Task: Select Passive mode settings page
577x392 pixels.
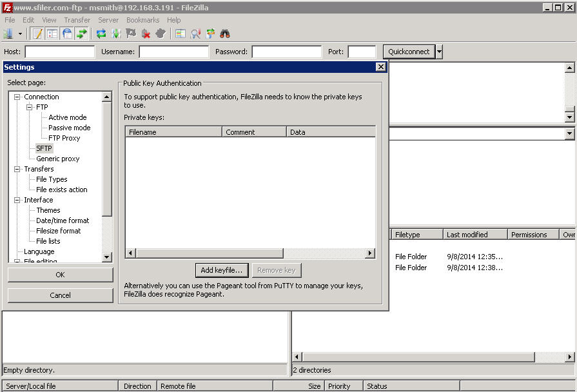Action: pos(69,128)
